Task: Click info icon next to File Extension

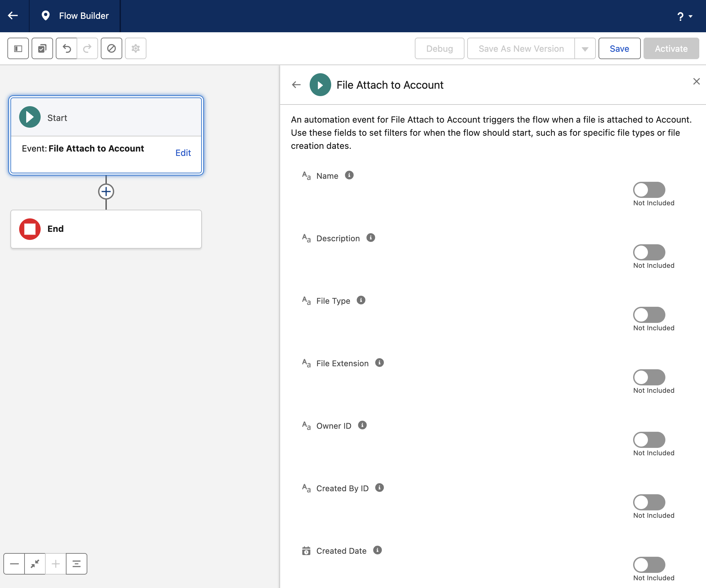Action: coord(380,363)
